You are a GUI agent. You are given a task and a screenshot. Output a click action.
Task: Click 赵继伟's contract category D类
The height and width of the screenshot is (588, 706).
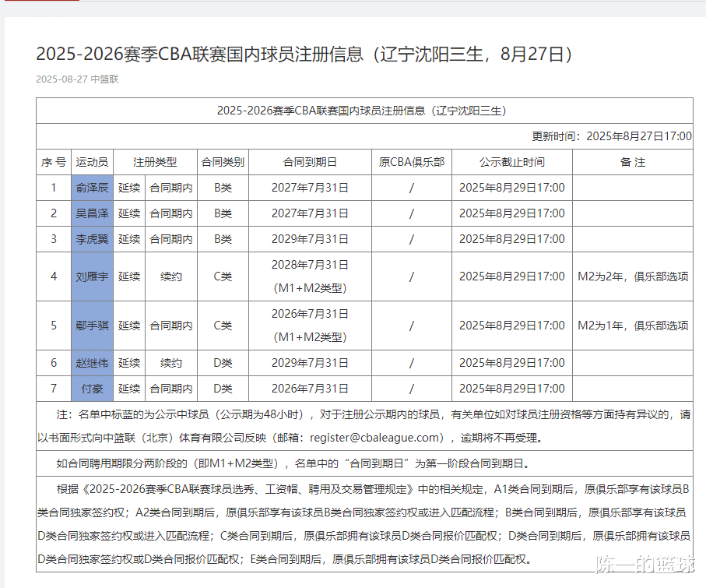tap(223, 363)
